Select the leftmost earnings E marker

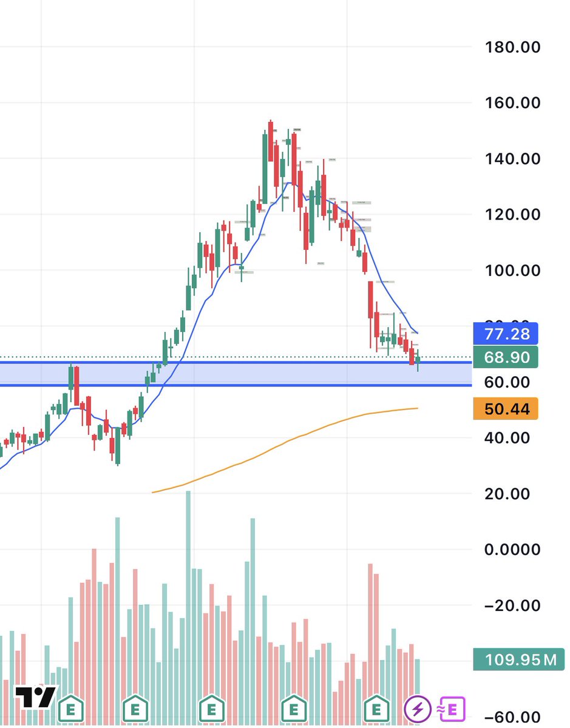coord(72,707)
